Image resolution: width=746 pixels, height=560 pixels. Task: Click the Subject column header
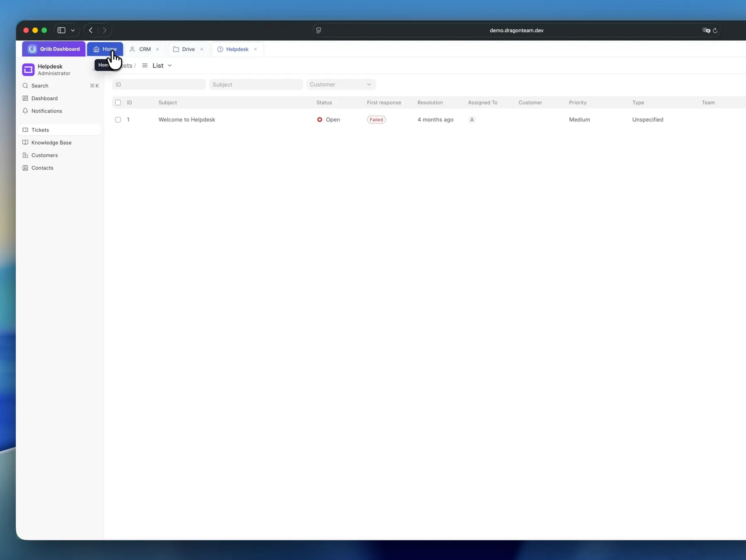click(x=167, y=102)
